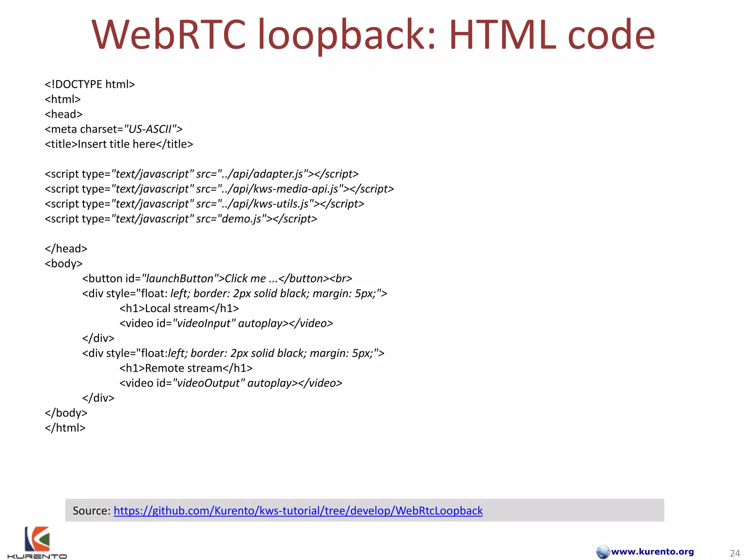Click the meta charset="US-ASCII" line
Viewport: 747px width, 560px height.
(113, 129)
